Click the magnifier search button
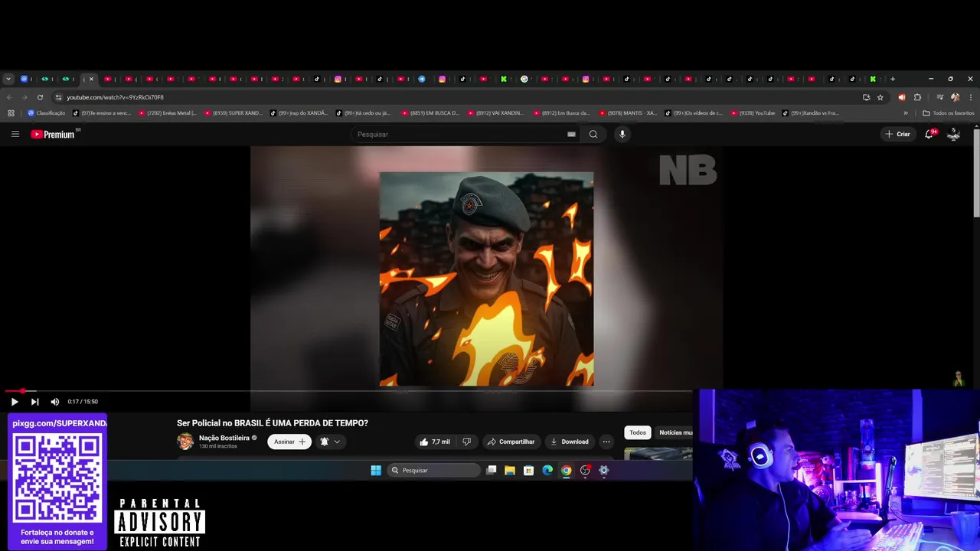980x551 pixels. point(593,134)
